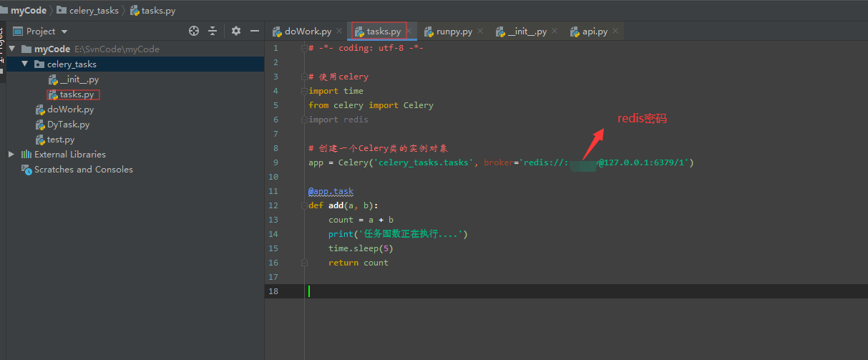The width and height of the screenshot is (868, 360).
Task: Fold the add function at line 12
Action: click(303, 205)
